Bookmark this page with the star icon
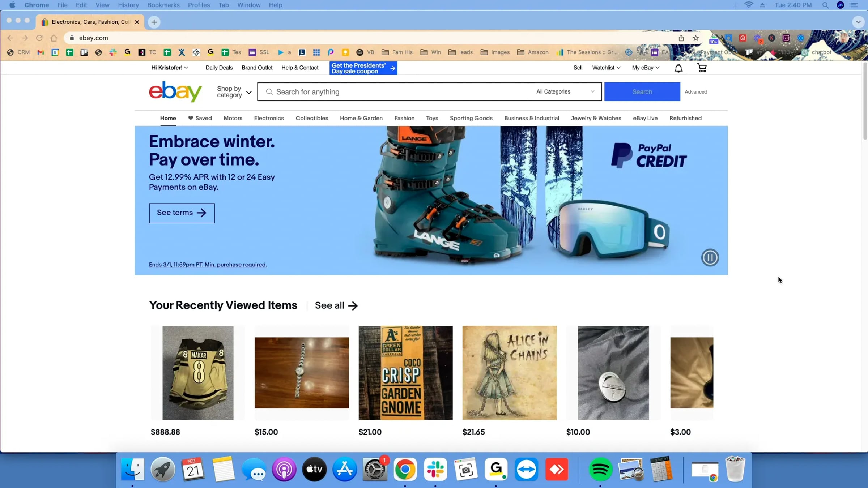Screen dimensions: 868x488 click(695, 38)
